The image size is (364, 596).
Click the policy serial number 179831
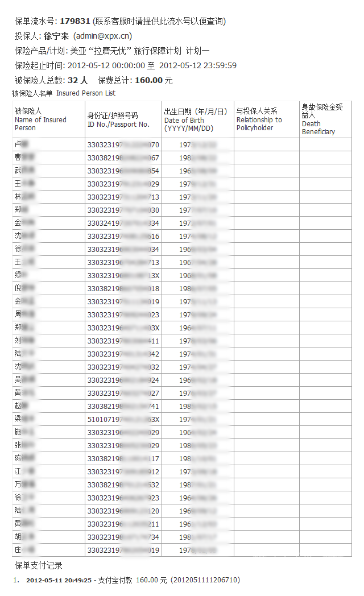[75, 21]
